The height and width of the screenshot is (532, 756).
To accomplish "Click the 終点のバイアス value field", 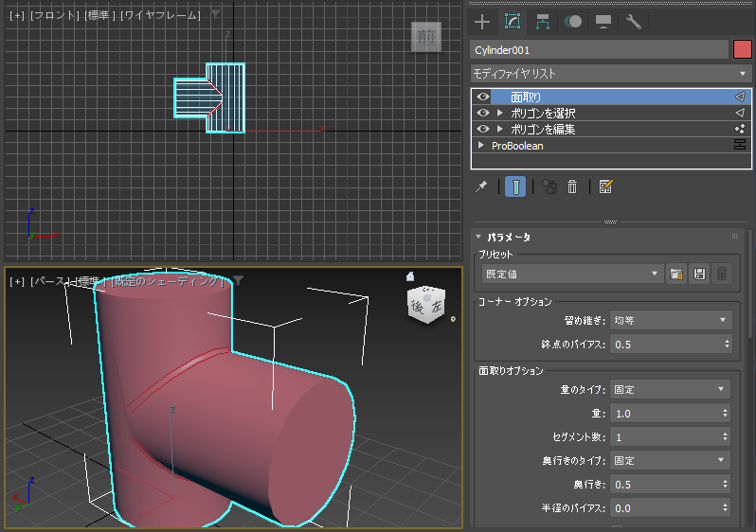I will point(666,344).
